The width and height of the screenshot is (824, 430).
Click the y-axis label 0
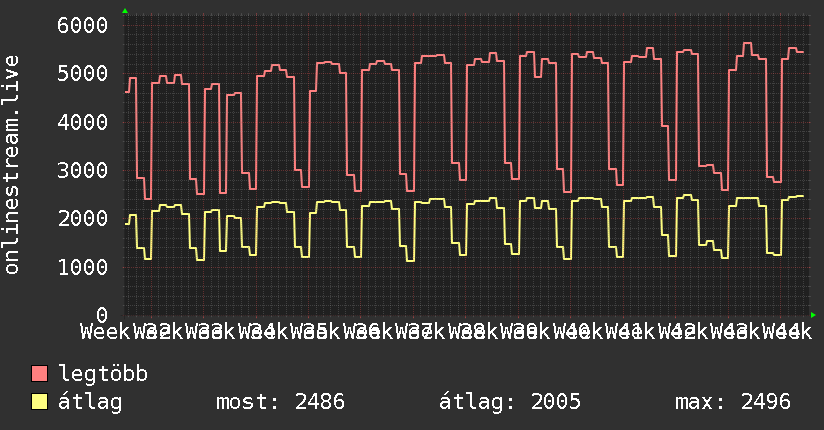[102, 315]
